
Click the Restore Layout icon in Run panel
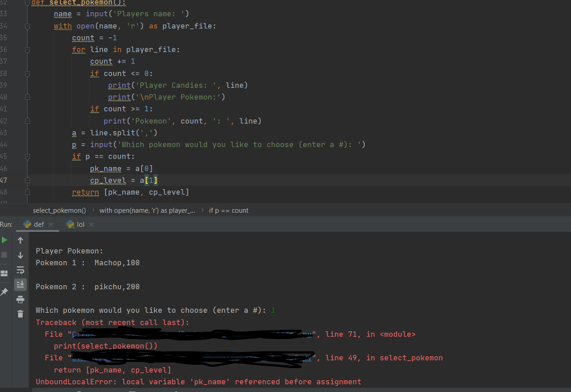[5, 273]
